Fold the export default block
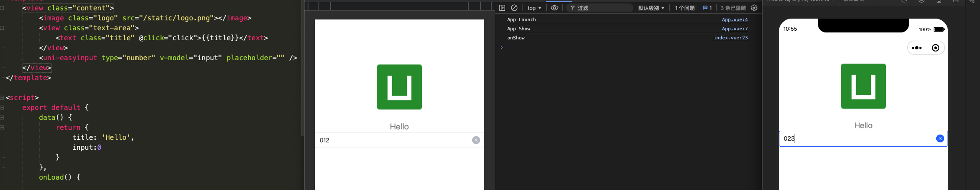The height and width of the screenshot is (190, 980). point(2,107)
